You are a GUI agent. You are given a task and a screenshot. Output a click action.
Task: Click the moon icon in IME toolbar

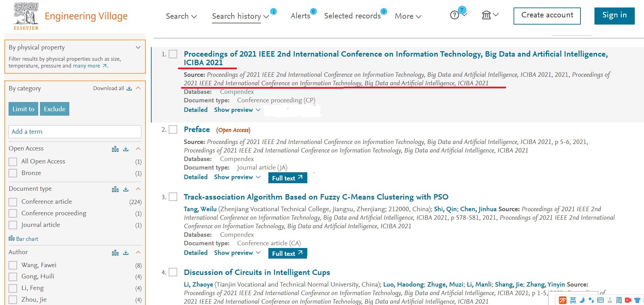[582, 300]
